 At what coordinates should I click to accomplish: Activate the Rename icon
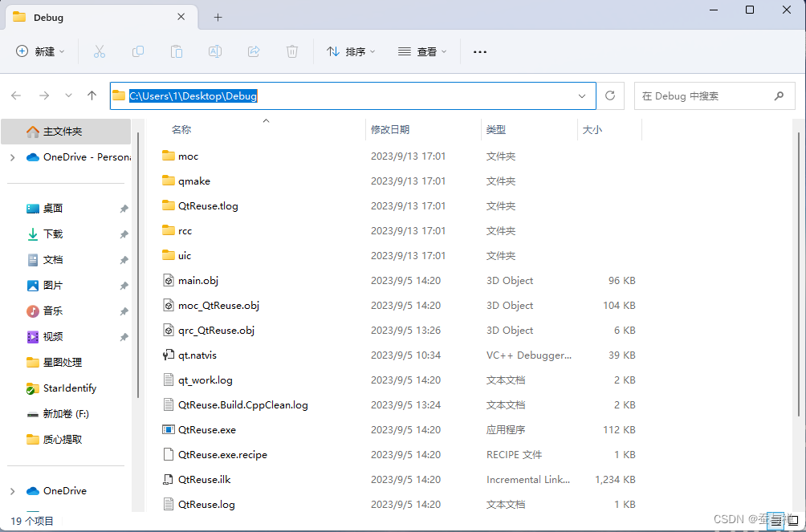pyautogui.click(x=215, y=51)
